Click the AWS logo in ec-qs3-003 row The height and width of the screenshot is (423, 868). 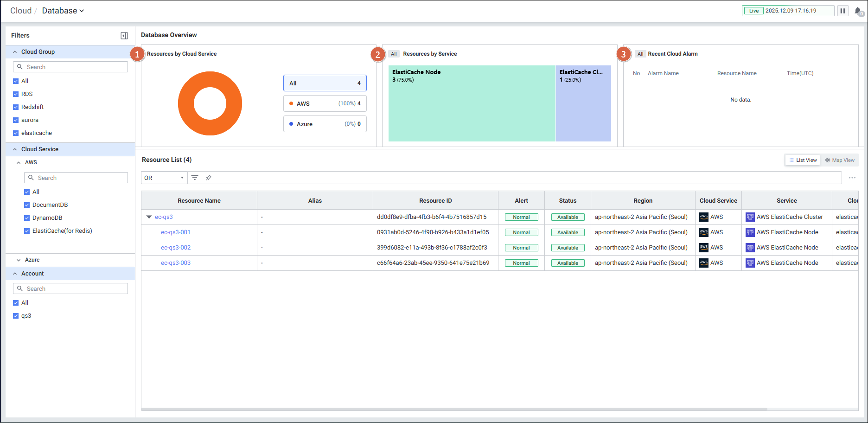click(x=703, y=263)
